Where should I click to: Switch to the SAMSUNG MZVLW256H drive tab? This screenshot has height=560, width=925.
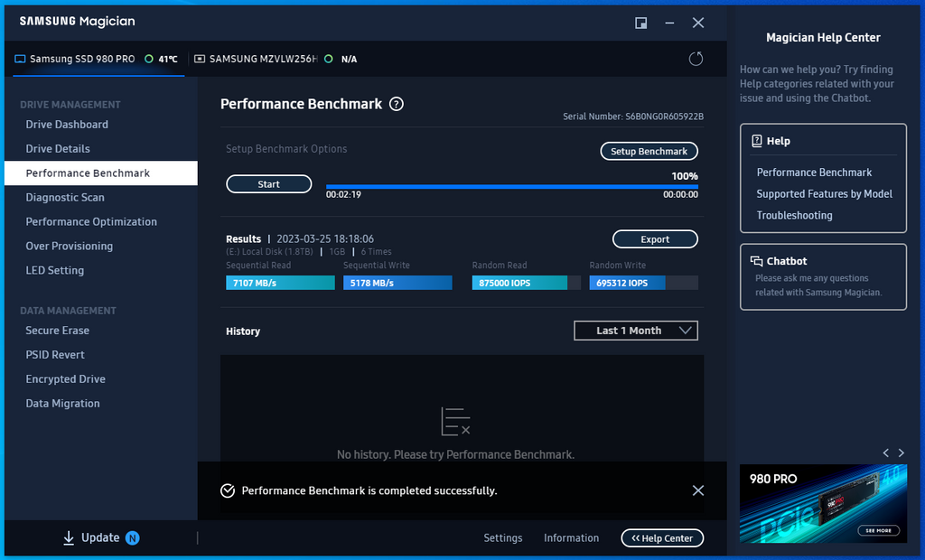coord(276,59)
